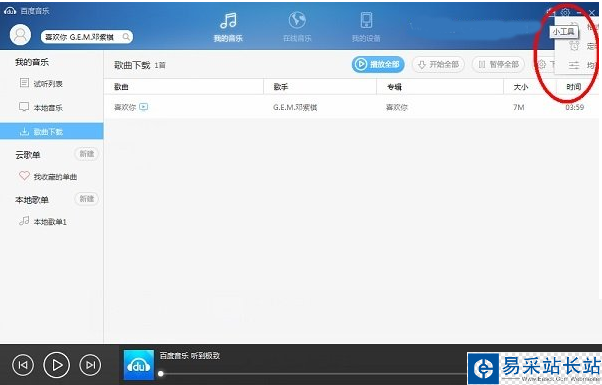Switch to 我的设备 tab

click(366, 26)
